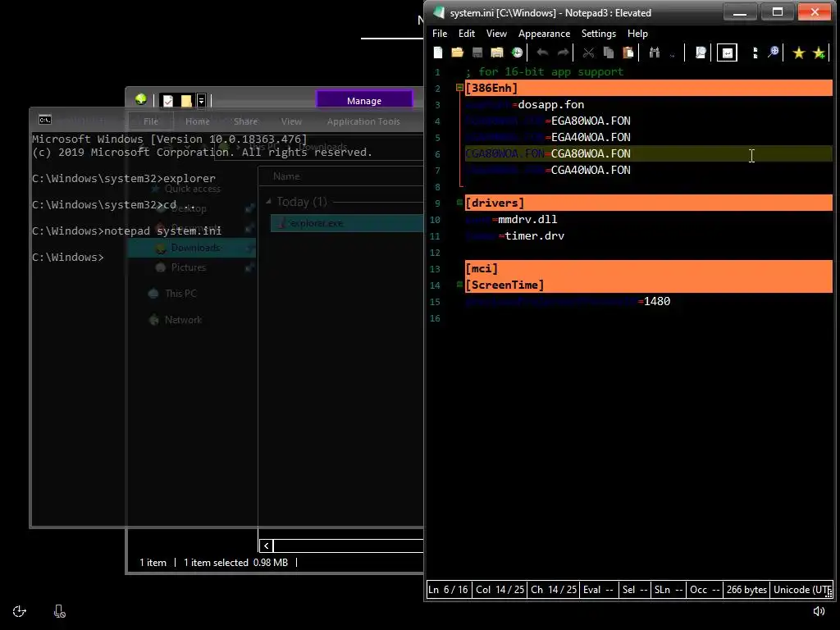Click the [386Enh] section header line
Screen dimensions: 840x630
[x=649, y=88]
